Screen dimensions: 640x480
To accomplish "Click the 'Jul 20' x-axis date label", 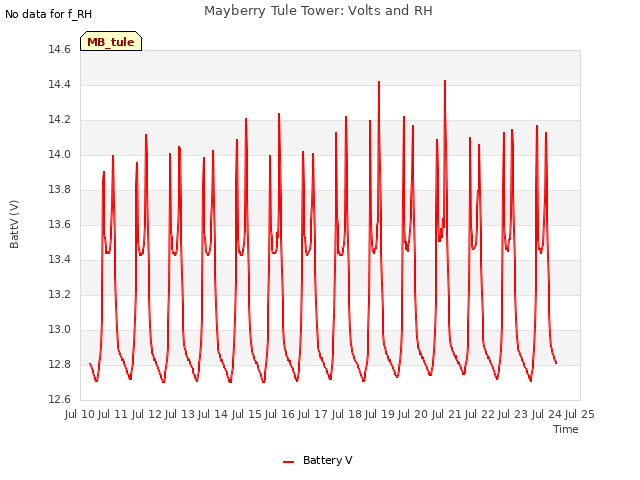I will point(413,414).
